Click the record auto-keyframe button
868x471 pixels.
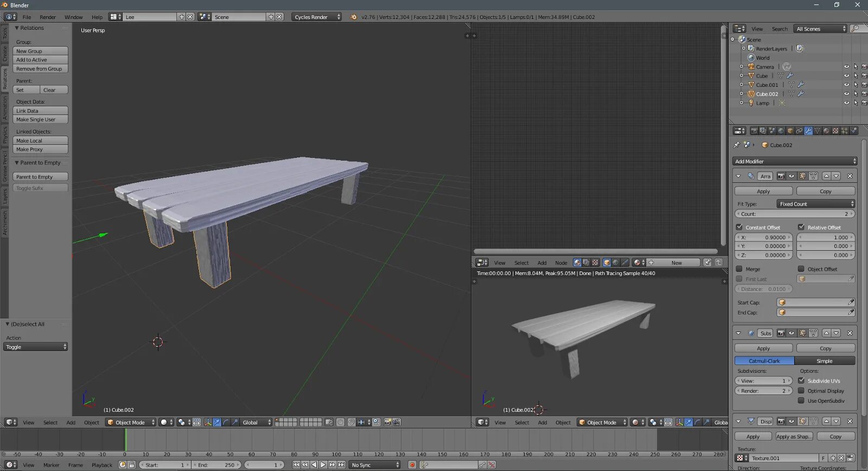pos(412,465)
